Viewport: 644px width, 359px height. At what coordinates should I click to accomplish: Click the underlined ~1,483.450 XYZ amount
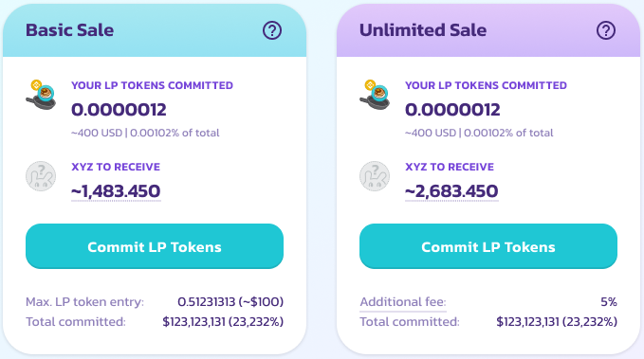(x=116, y=191)
